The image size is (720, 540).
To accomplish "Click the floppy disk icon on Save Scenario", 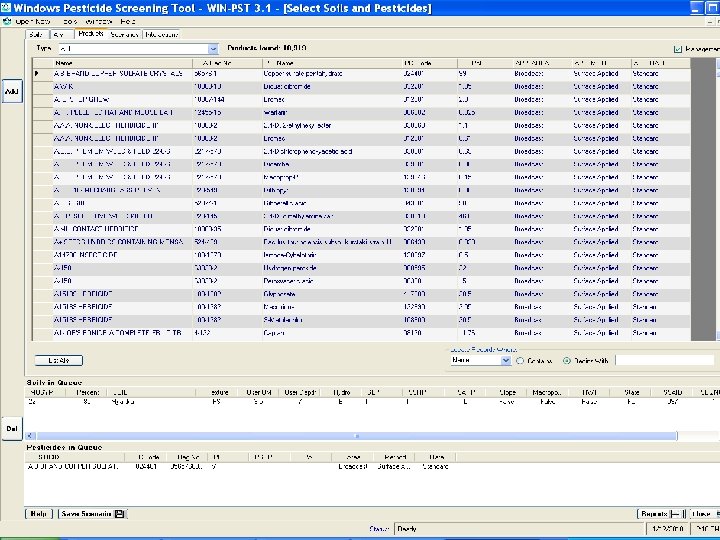I will [119, 514].
